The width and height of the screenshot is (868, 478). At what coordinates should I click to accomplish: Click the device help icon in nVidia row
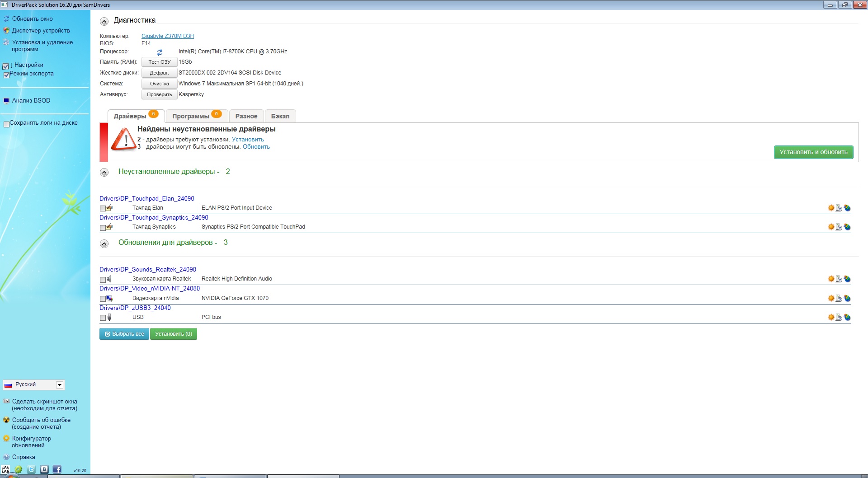click(x=839, y=298)
